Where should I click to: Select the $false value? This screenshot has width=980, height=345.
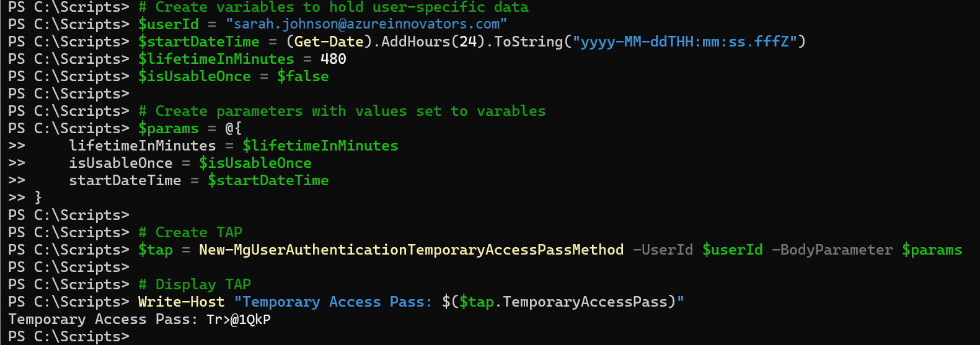coord(302,76)
